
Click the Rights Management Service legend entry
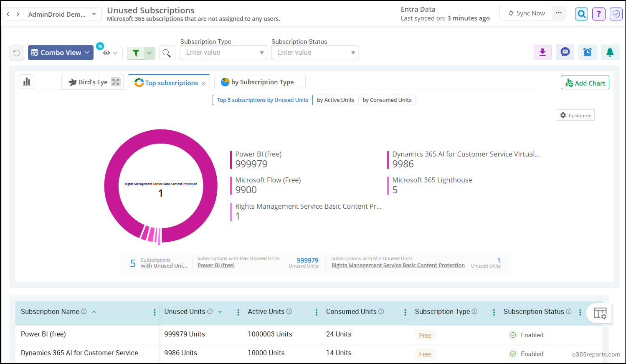[x=306, y=212]
